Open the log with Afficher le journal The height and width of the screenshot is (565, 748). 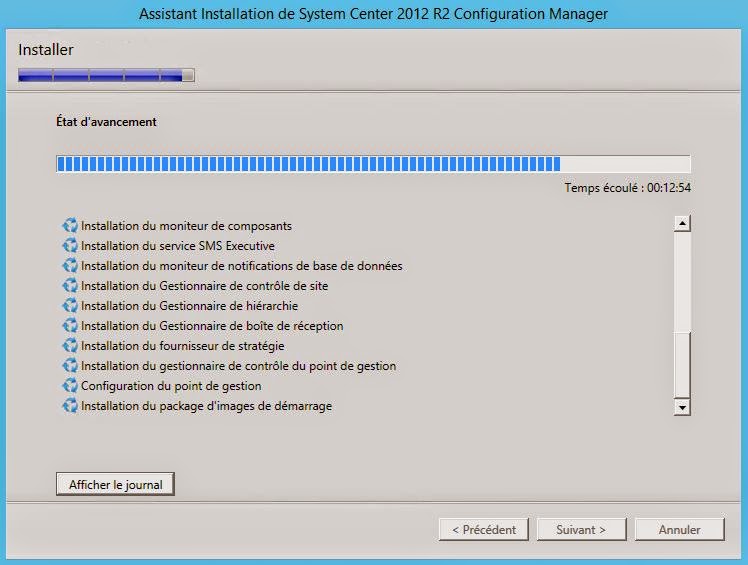click(x=115, y=484)
